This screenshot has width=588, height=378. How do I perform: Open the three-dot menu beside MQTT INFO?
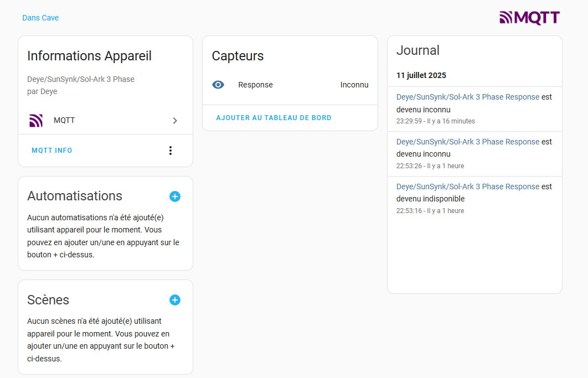click(x=171, y=151)
